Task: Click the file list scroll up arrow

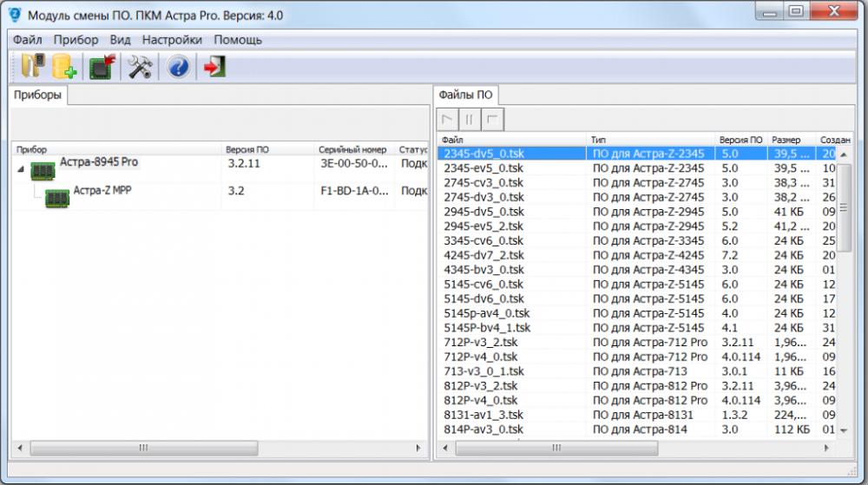Action: [x=844, y=154]
